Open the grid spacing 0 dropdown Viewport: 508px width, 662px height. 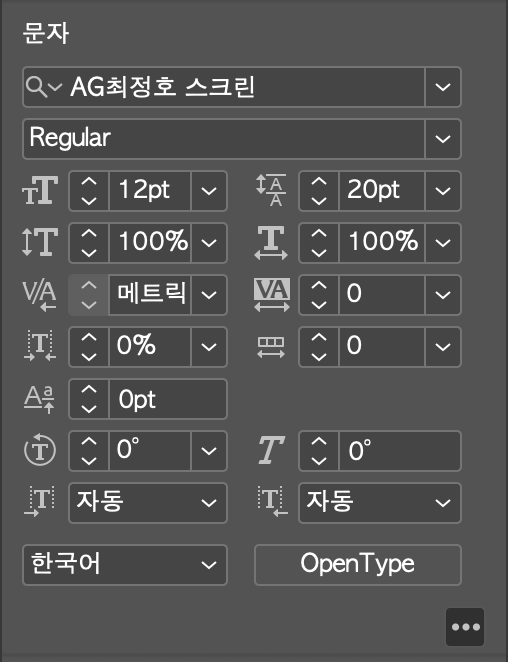click(443, 347)
